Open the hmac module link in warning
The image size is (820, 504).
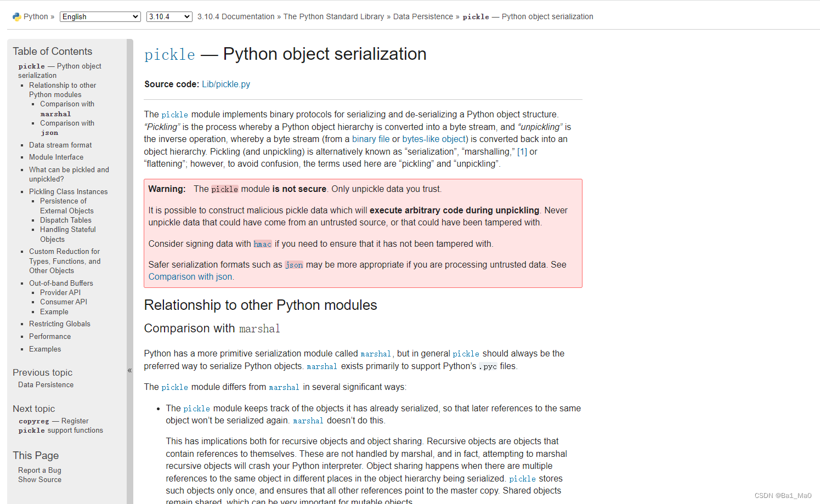click(x=262, y=244)
